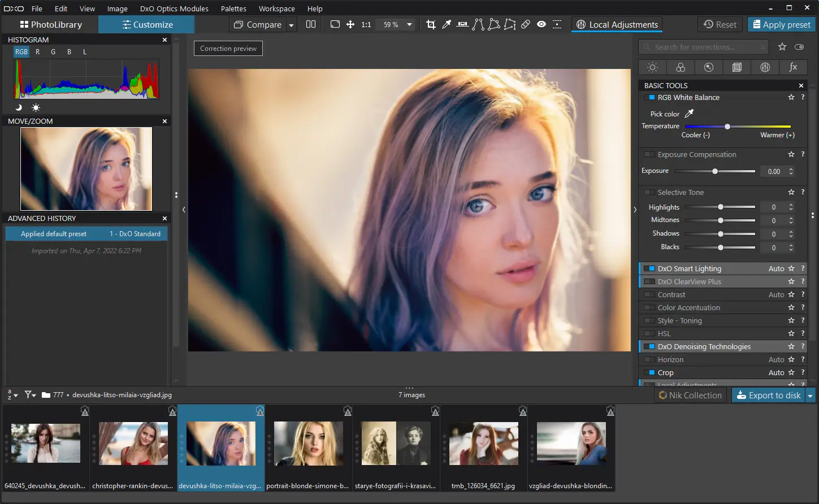Click the Apply preset button
The height and width of the screenshot is (504, 819).
point(781,24)
